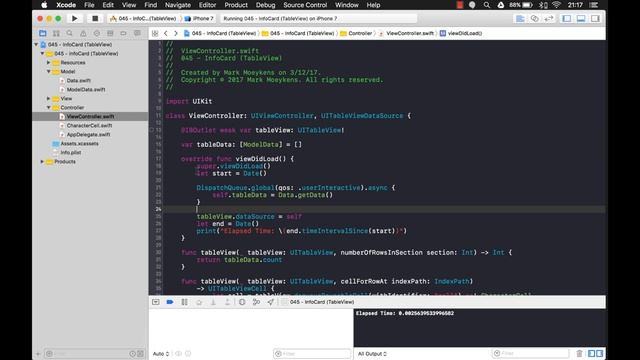The width and height of the screenshot is (640, 360).
Task: Open the Symbol navigator tab
Action: click(56, 33)
